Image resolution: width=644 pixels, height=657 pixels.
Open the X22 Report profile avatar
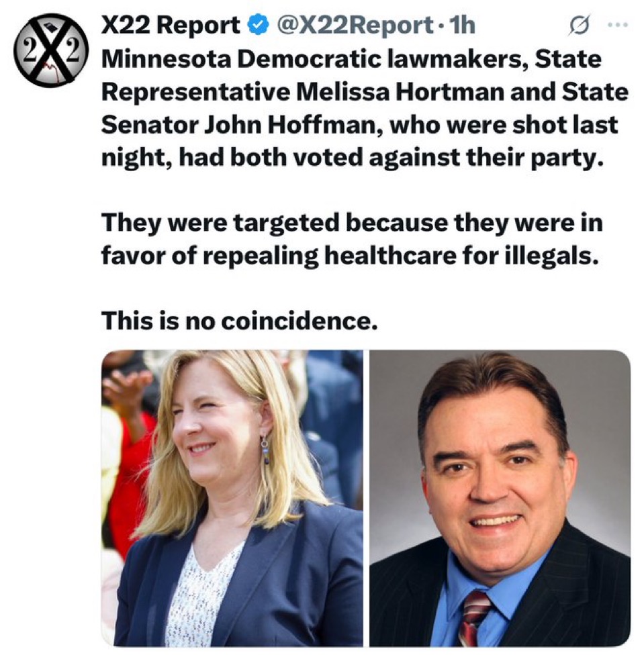click(51, 50)
